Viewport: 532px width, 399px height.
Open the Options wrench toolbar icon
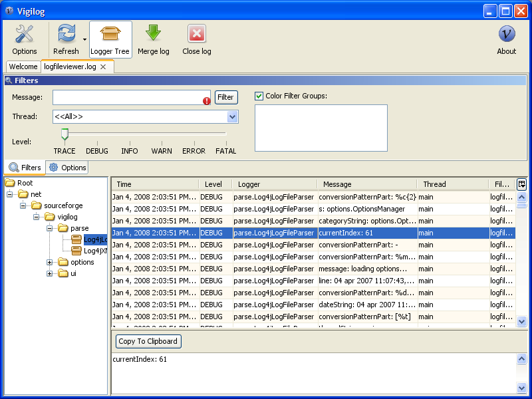25,34
